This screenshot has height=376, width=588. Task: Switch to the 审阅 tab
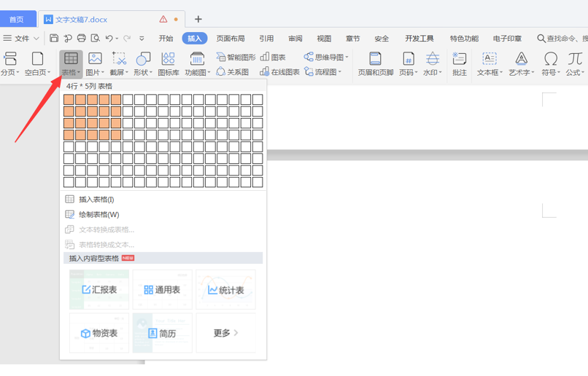(295, 38)
